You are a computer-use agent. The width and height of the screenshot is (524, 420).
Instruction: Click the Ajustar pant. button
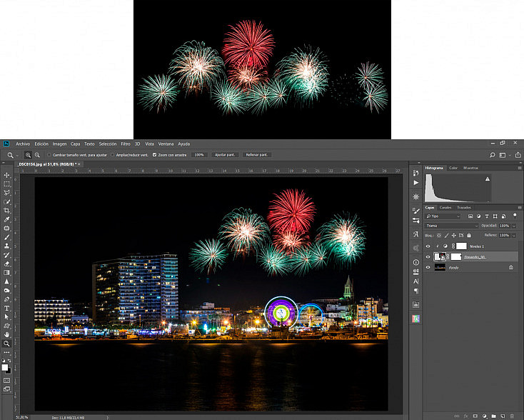[x=225, y=155]
